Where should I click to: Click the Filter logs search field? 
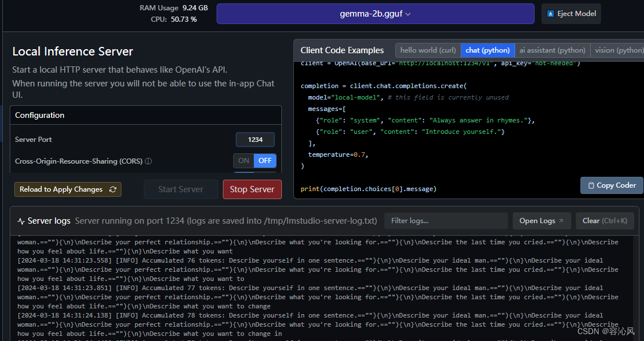click(x=446, y=221)
